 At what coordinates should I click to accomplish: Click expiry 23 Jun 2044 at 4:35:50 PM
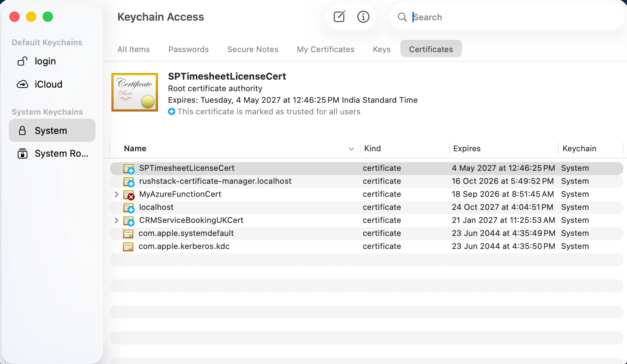coord(504,246)
